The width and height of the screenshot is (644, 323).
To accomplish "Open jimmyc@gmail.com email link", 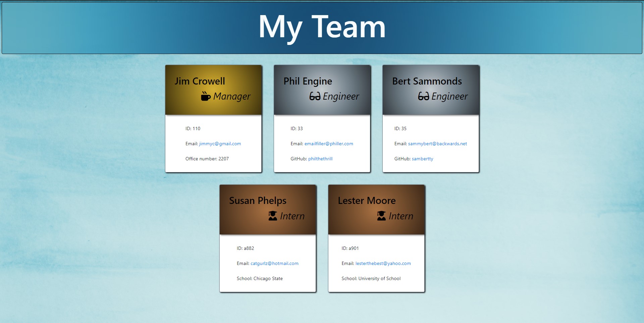I will point(220,144).
